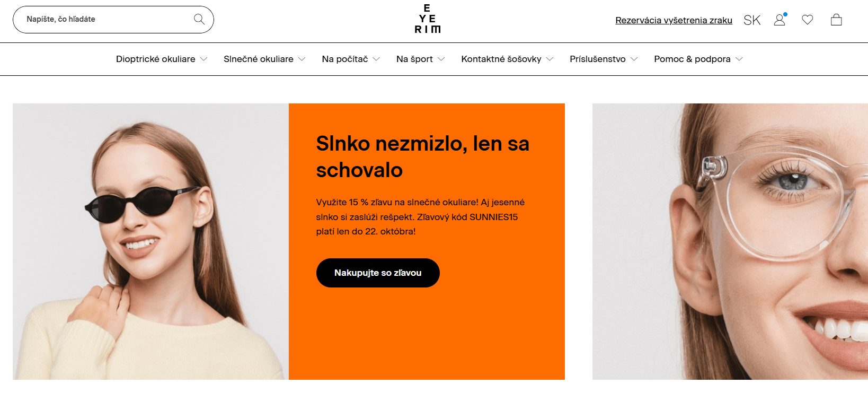Open the user account icon
The image size is (868, 401).
(780, 20)
